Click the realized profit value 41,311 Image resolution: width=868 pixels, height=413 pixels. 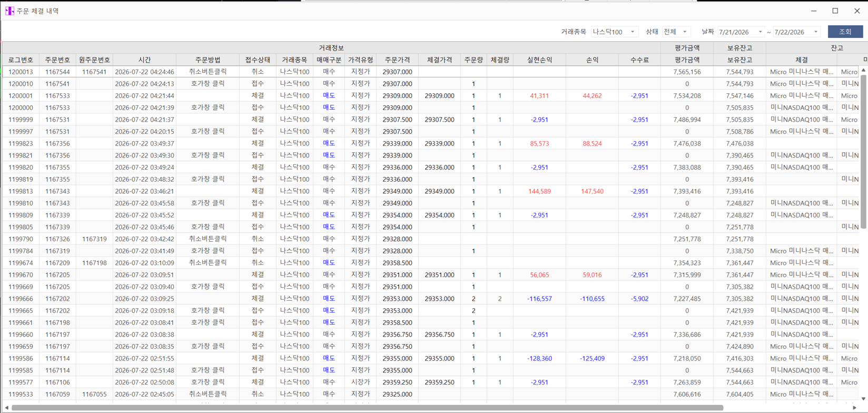point(540,96)
